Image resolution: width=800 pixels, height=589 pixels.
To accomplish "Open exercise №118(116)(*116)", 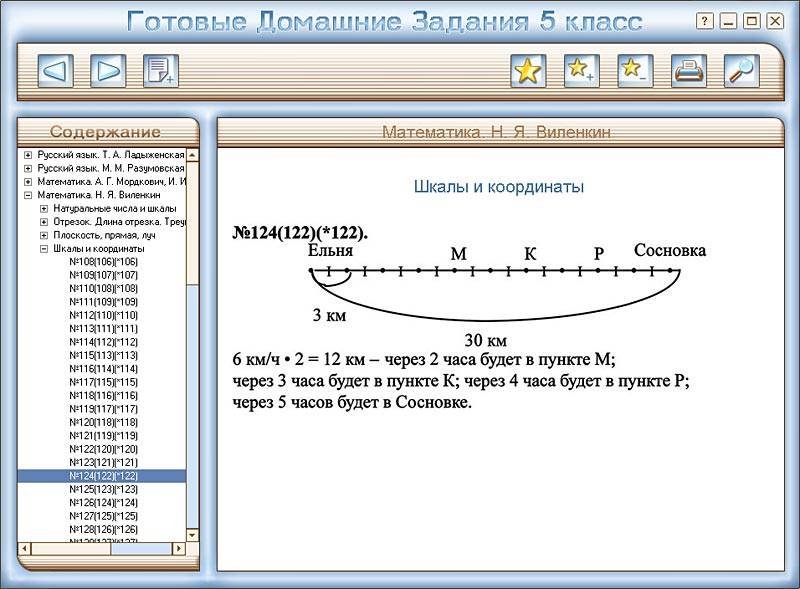I will pos(104,396).
